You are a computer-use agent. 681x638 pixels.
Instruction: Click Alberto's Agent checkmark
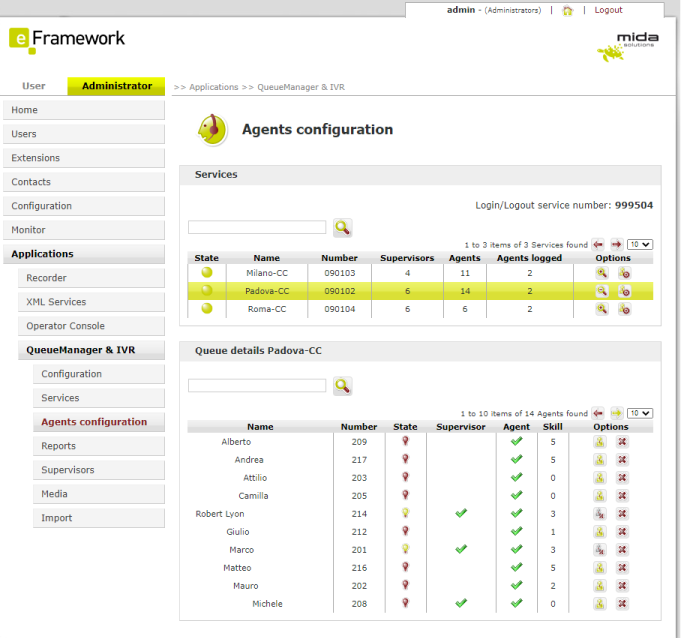[516, 441]
